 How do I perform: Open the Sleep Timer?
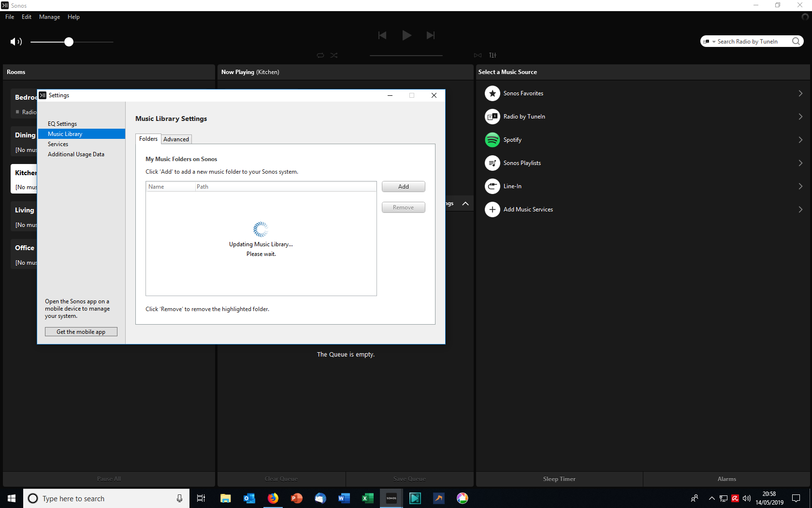559,479
